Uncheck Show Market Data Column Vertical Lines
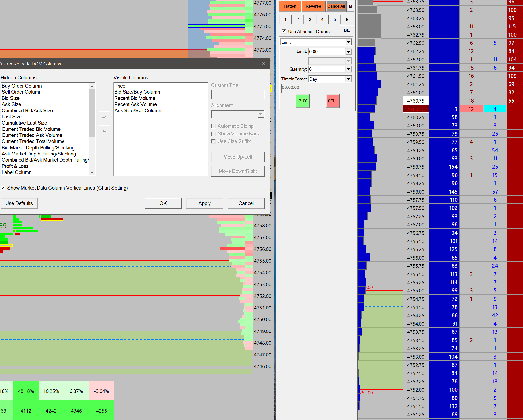Viewport: 523px width, 420px height. (3, 188)
